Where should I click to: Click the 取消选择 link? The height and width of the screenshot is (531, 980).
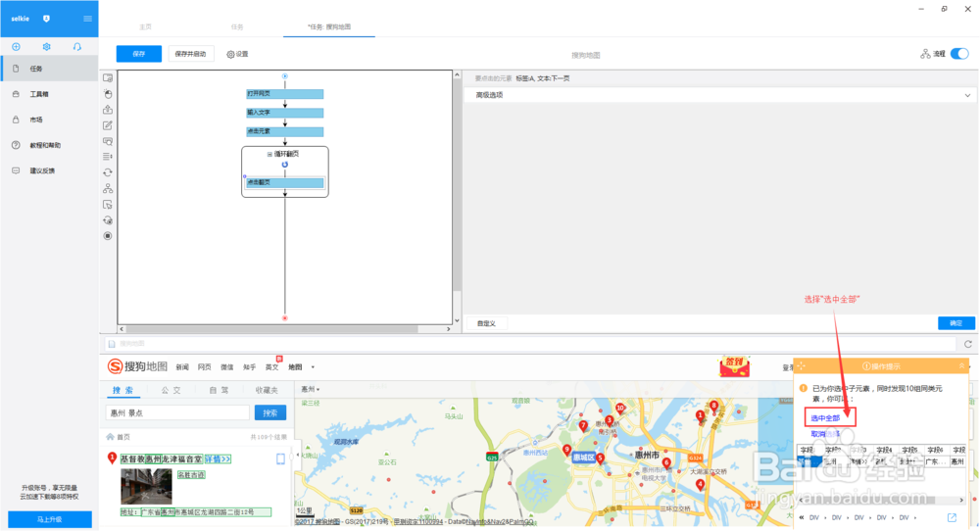(x=825, y=434)
